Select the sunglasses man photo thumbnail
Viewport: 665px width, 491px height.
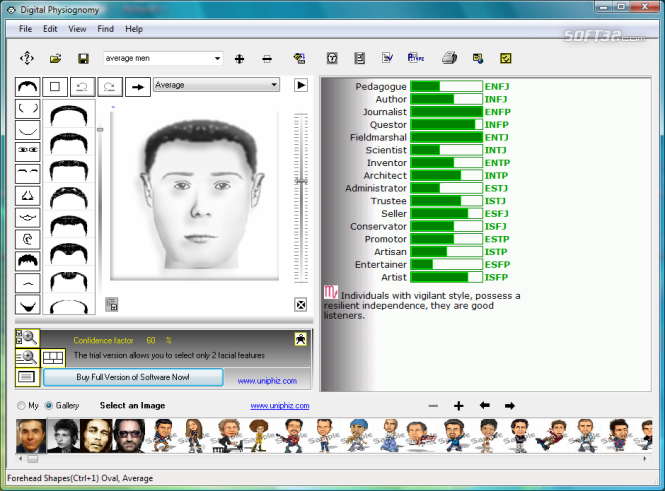pos(129,436)
